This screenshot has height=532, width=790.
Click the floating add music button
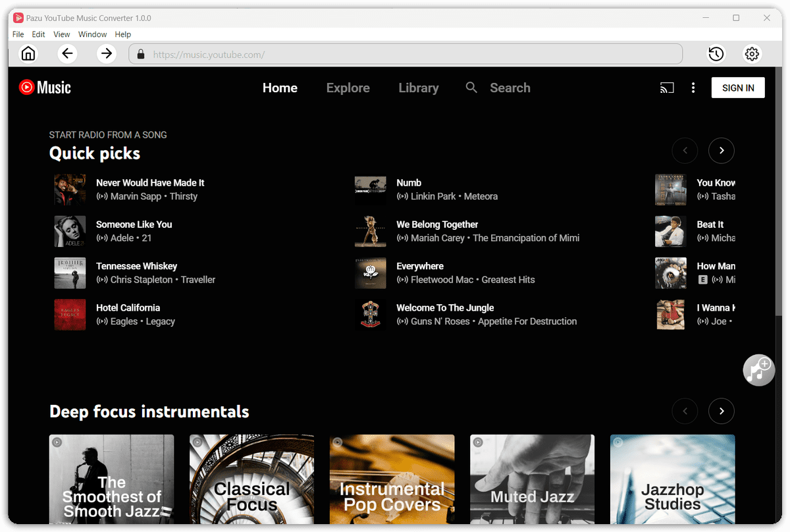(759, 370)
